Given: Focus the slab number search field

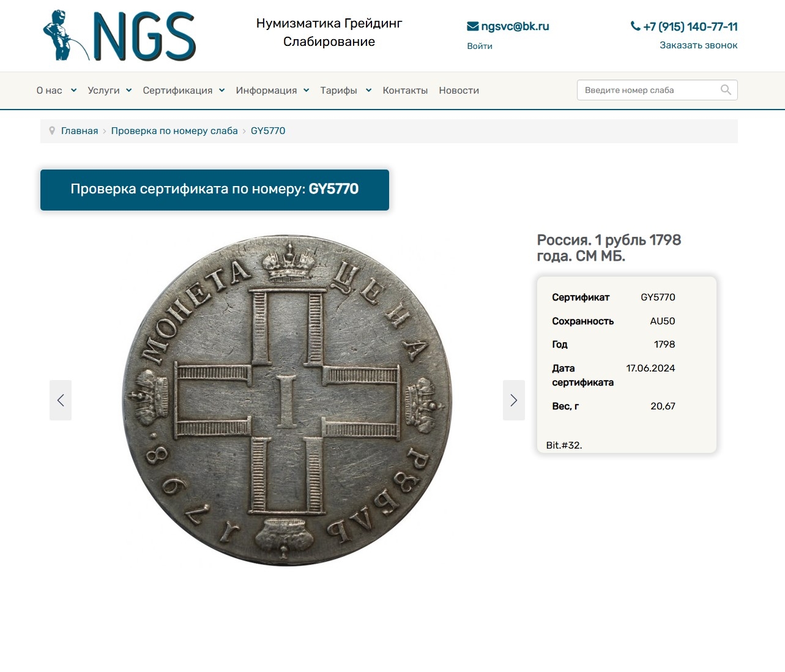Looking at the screenshot, I should 649,90.
